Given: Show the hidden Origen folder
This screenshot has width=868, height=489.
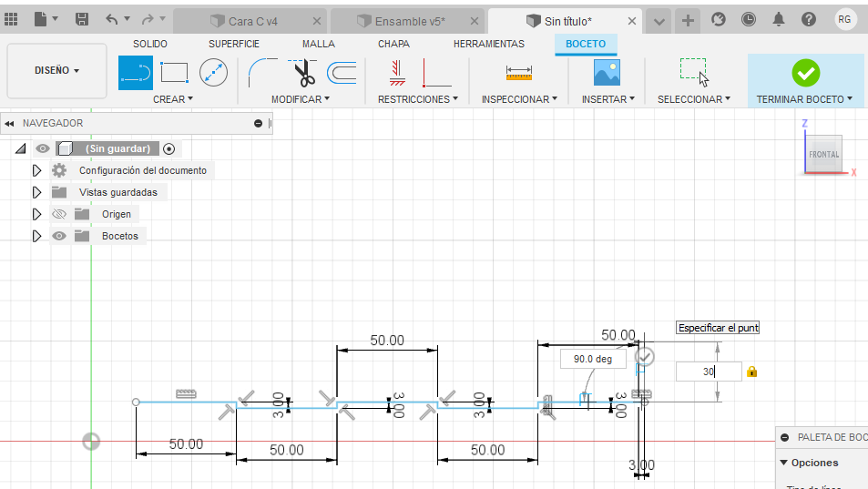Looking at the screenshot, I should (x=58, y=214).
